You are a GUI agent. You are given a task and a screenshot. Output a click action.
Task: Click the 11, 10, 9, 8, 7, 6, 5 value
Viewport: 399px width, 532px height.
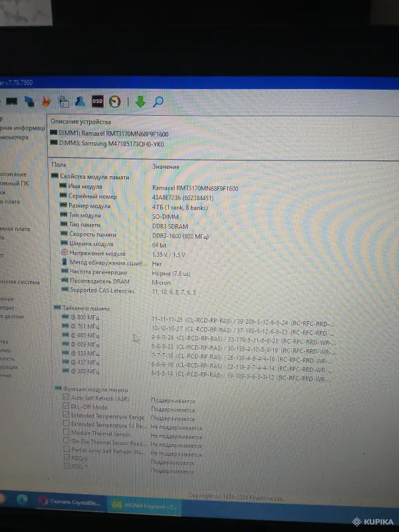(x=174, y=292)
